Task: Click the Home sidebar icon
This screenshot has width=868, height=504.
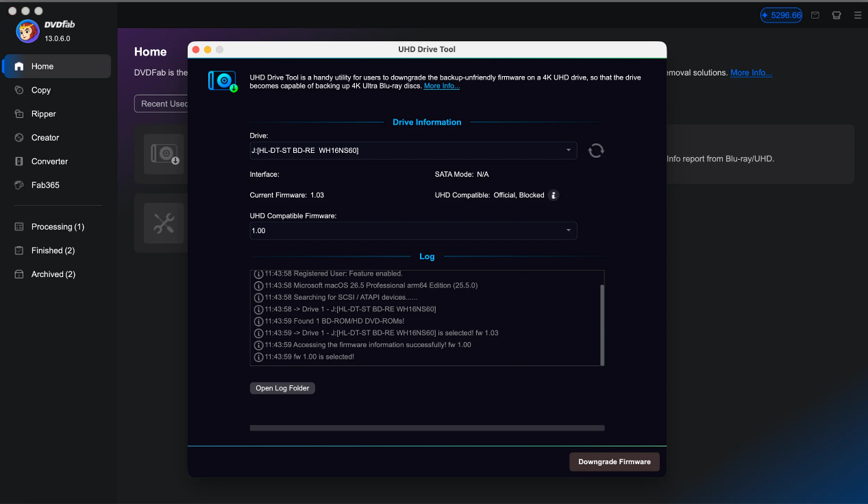Action: point(19,67)
